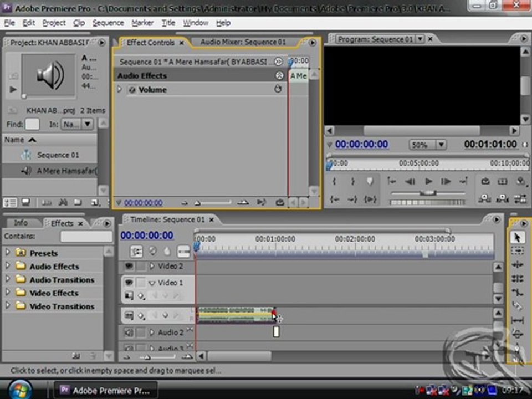Screen dimensions: 532x399
Task: Switch to Audio Mixer: Sequence 01 tab
Action: 243,42
